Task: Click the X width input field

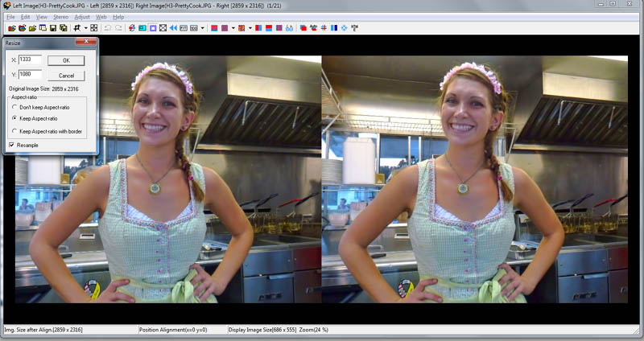Action: coord(30,60)
